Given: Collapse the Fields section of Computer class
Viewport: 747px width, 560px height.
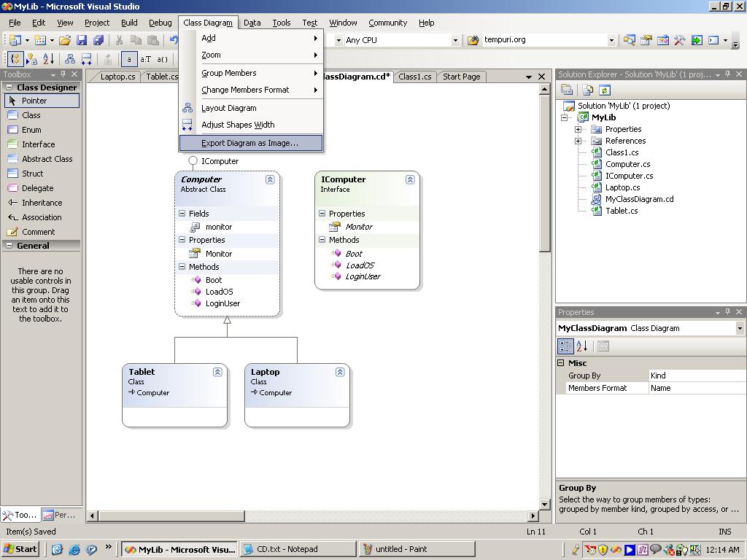Looking at the screenshot, I should tap(182, 214).
